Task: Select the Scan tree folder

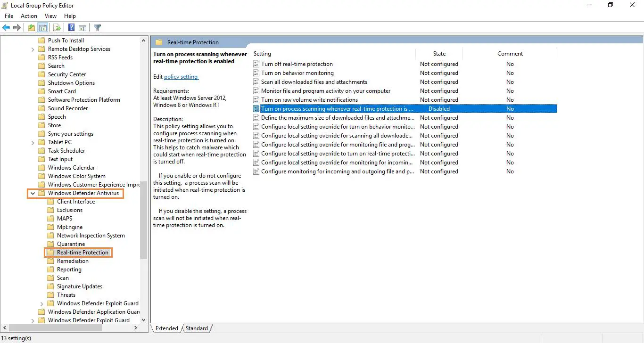Action: click(63, 278)
